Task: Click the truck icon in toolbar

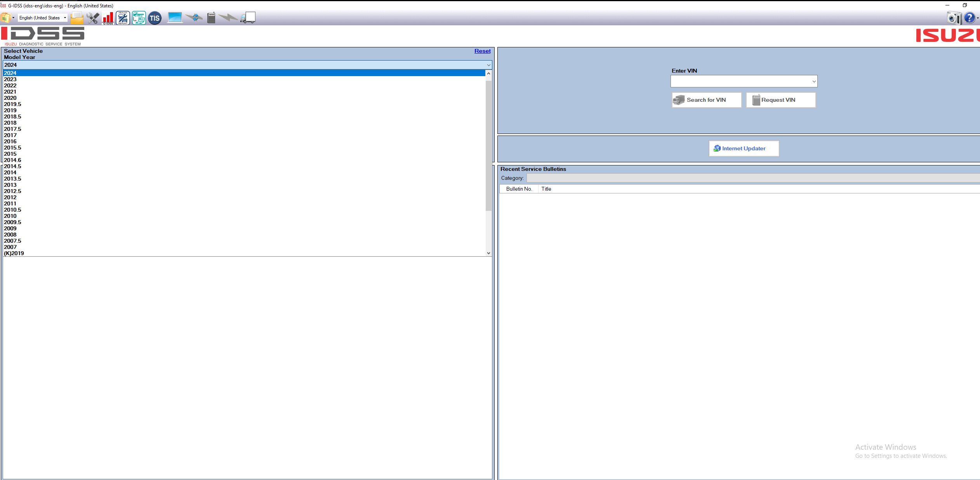Action: (x=248, y=18)
